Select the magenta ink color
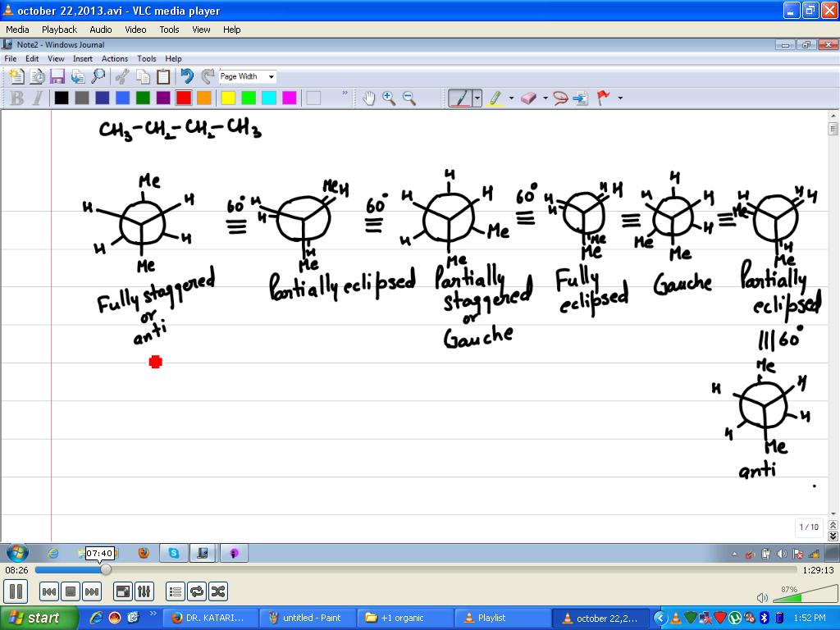 [x=290, y=98]
